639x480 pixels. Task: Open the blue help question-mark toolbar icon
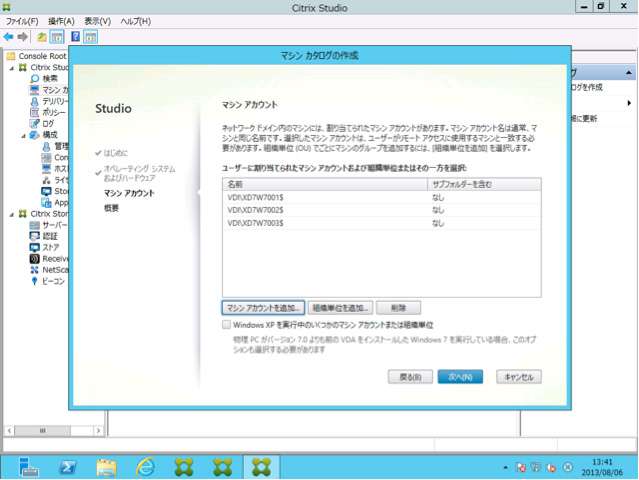tap(75, 37)
